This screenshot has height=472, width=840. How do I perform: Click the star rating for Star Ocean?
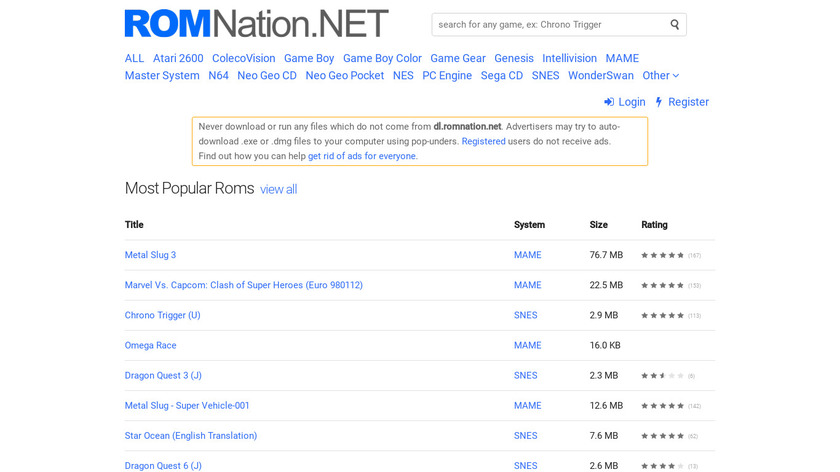(663, 436)
